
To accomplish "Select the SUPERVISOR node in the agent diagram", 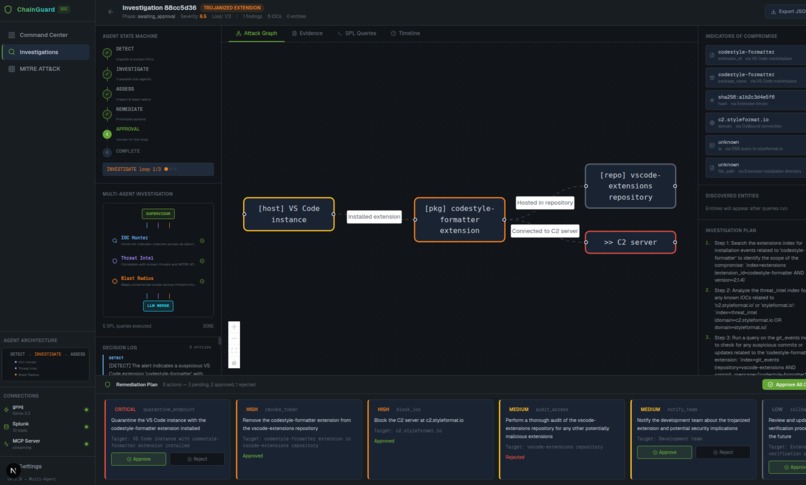I will click(x=158, y=214).
